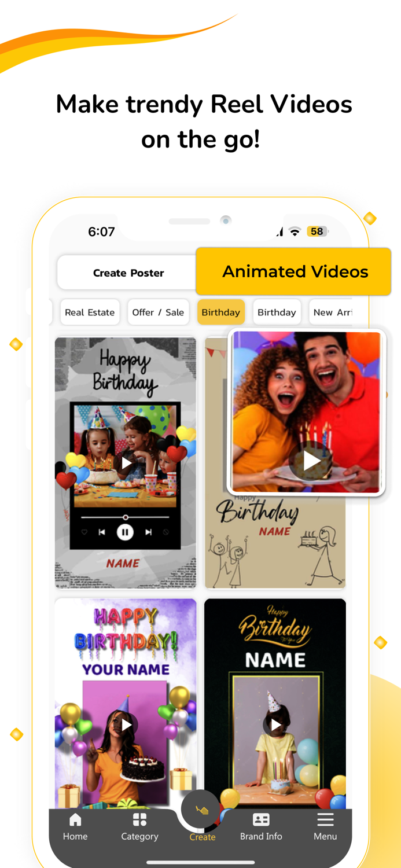
Task: Open the Home tab icon
Action: (75, 819)
